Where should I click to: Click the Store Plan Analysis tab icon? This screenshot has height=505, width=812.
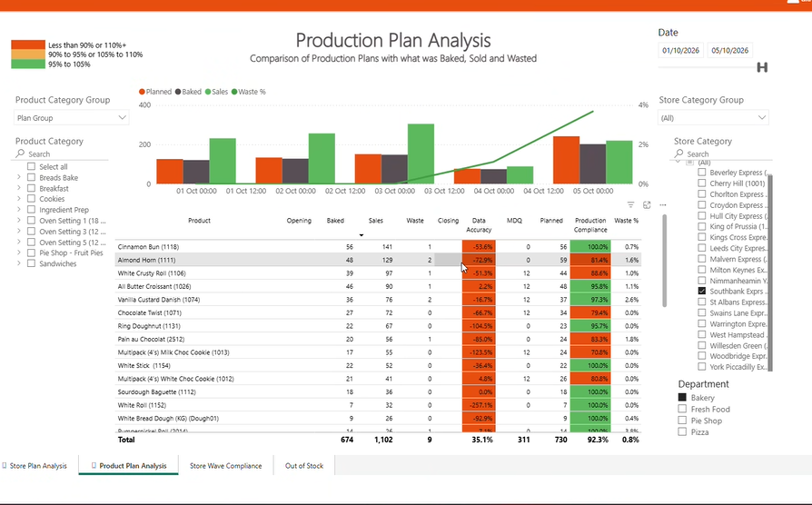(x=5, y=466)
